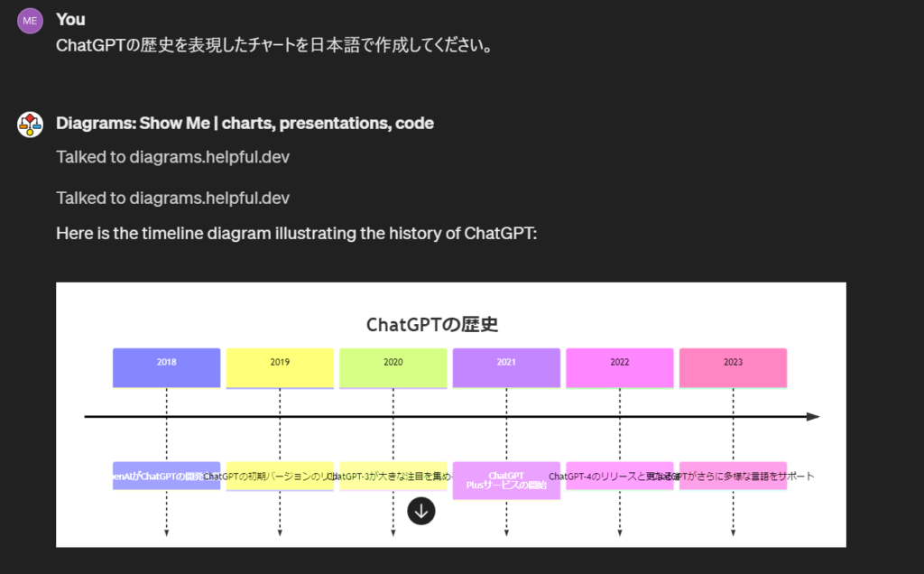This screenshot has width=924, height=574.
Task: Click the 2021 purple year box
Action: (506, 367)
